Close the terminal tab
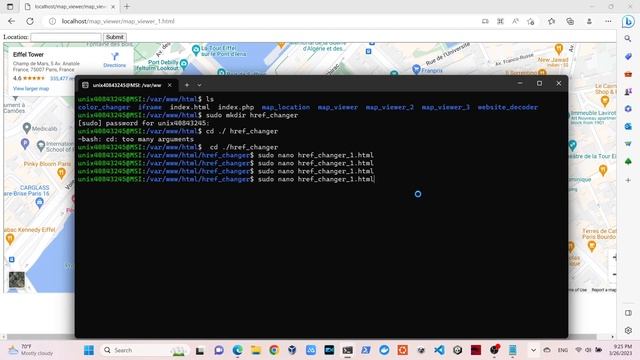 pos(169,85)
